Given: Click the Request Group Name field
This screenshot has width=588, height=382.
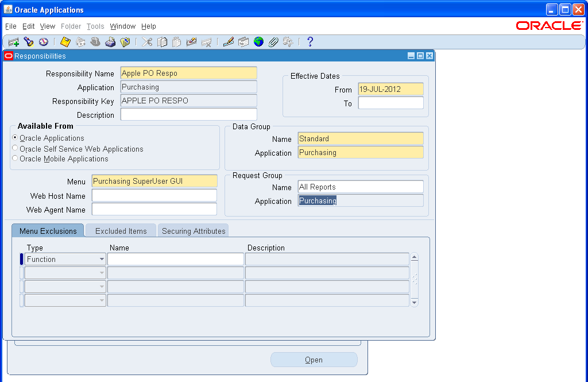Looking at the screenshot, I should coord(361,187).
